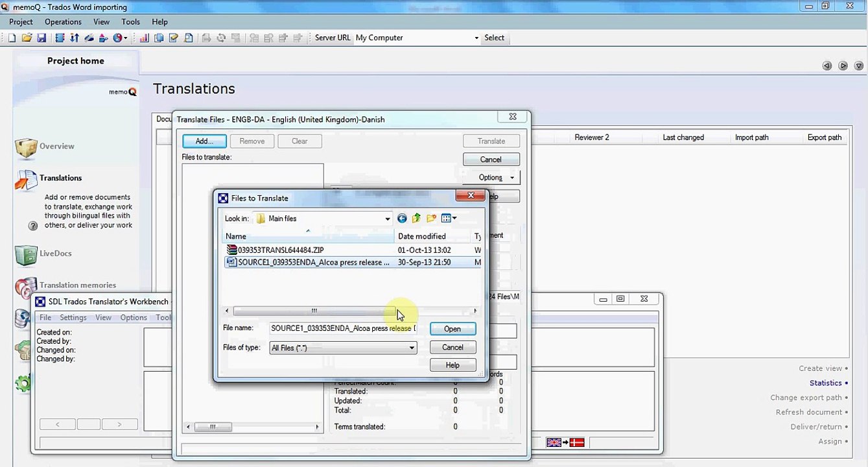Click the Open project folder icon

coord(27,38)
